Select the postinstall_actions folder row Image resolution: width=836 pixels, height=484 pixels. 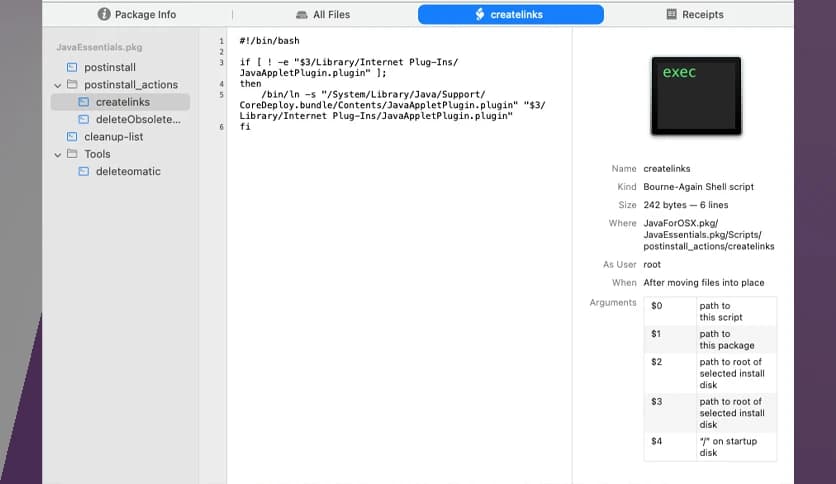pyautogui.click(x=120, y=85)
